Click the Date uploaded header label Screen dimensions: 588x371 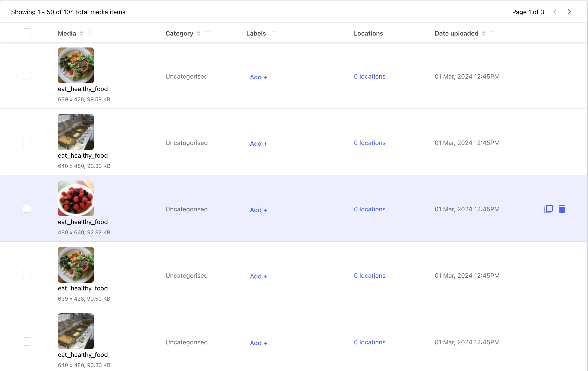coord(456,33)
